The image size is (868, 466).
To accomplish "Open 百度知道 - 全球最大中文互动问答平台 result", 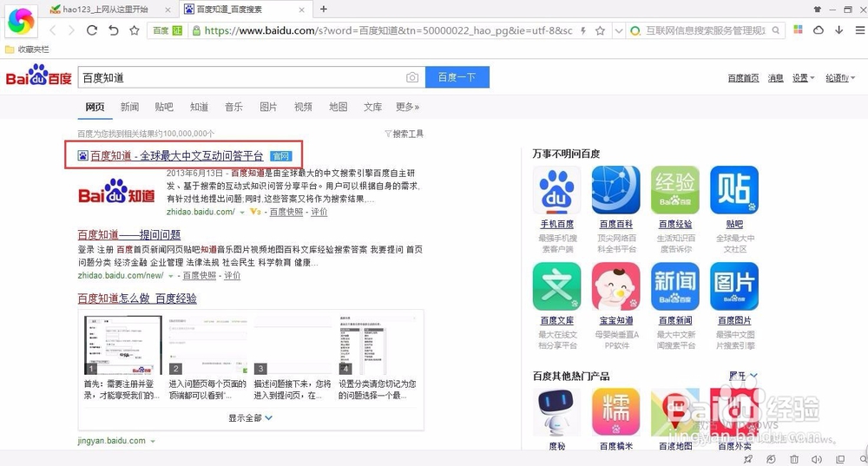I will coord(176,156).
